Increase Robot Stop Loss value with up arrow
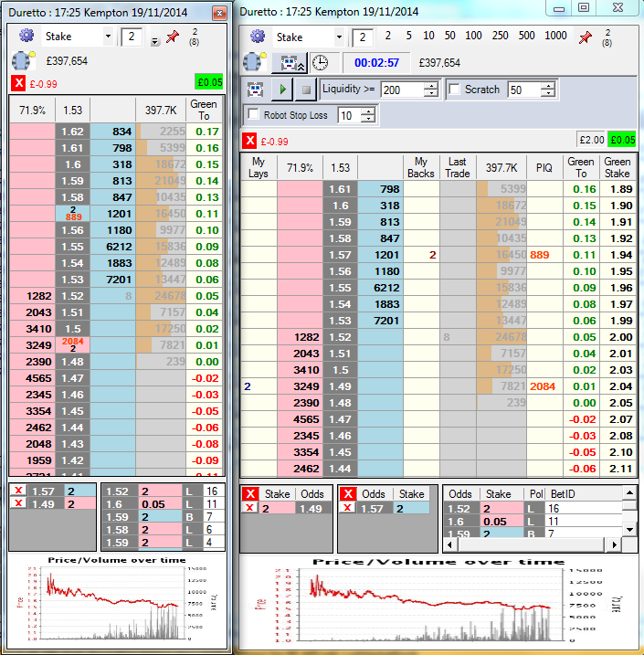 368,111
